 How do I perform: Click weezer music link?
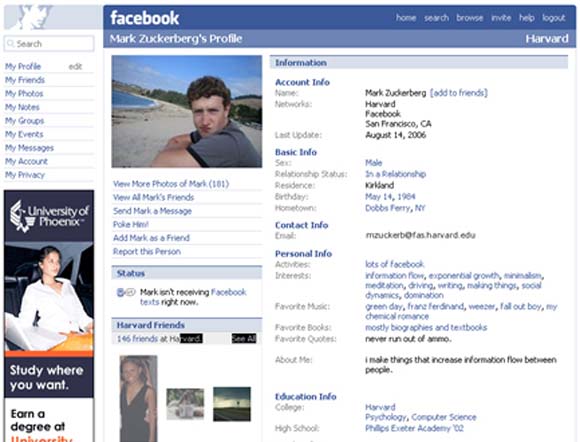tap(482, 307)
